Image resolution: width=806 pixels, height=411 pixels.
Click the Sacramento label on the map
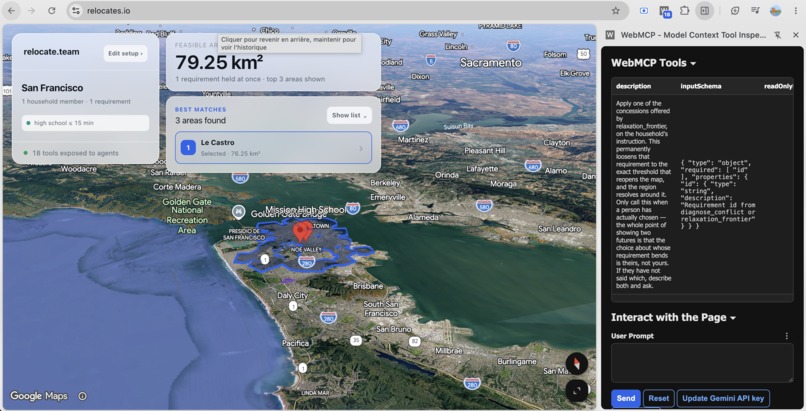tap(490, 63)
